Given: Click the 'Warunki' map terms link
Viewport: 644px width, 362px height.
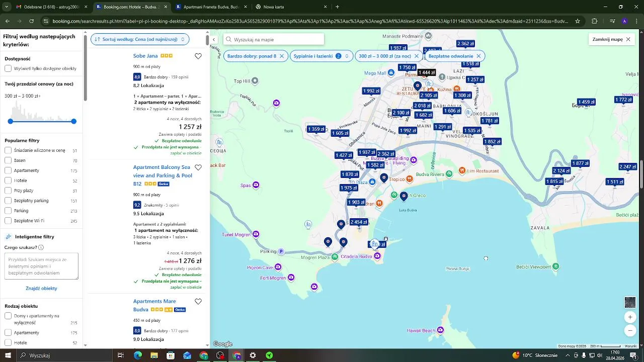Looking at the screenshot, I should tap(630, 346).
